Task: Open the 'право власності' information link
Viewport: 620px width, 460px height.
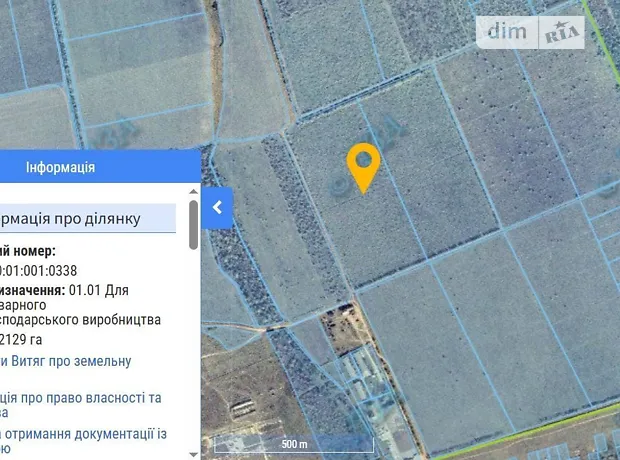Action: pos(80,398)
